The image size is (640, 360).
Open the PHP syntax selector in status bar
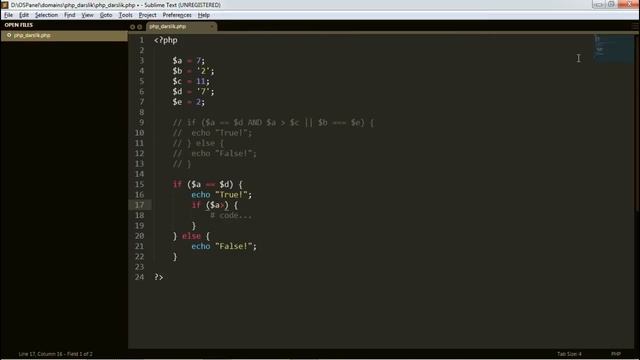click(x=616, y=354)
